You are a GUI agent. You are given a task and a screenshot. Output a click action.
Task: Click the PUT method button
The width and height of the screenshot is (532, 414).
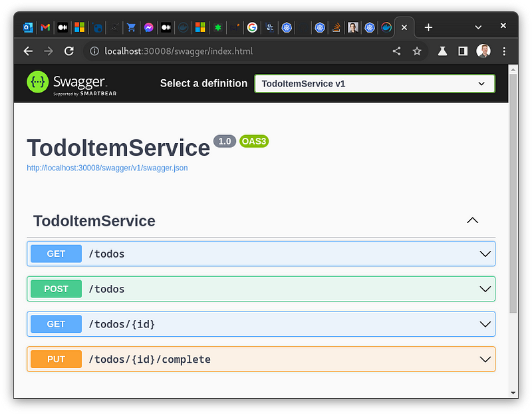(x=56, y=359)
